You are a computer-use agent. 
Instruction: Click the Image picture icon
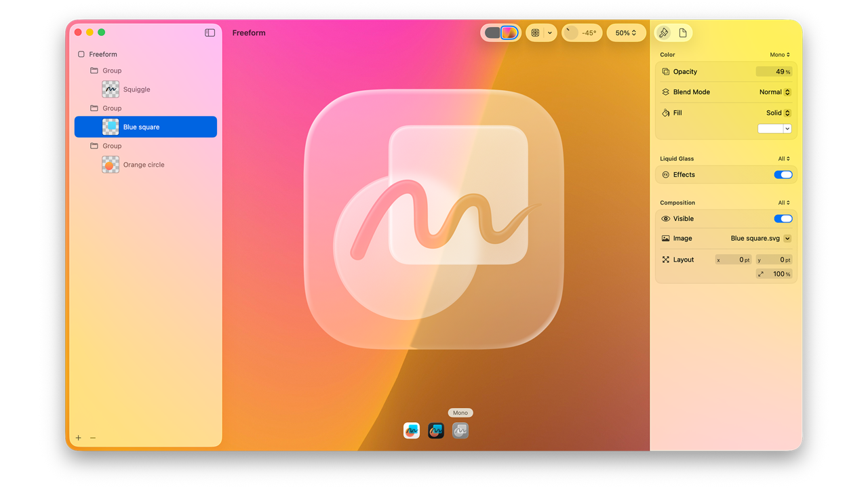click(x=666, y=239)
